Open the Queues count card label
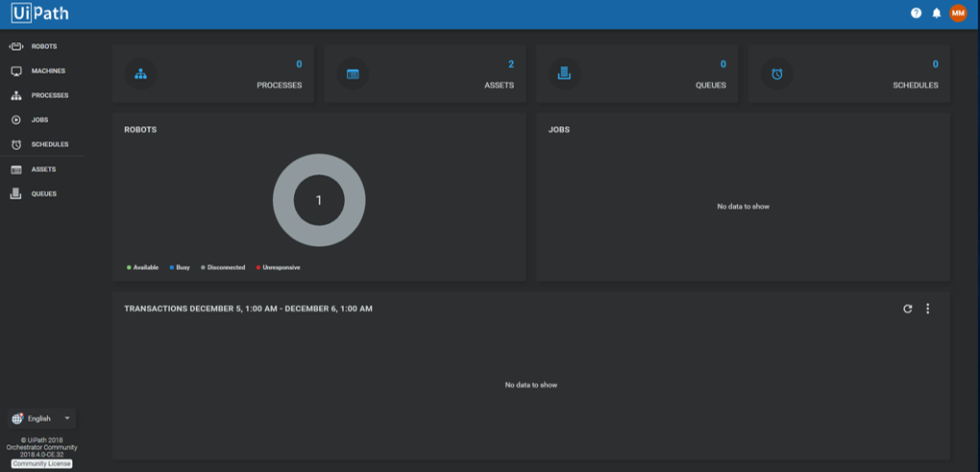 coord(711,86)
